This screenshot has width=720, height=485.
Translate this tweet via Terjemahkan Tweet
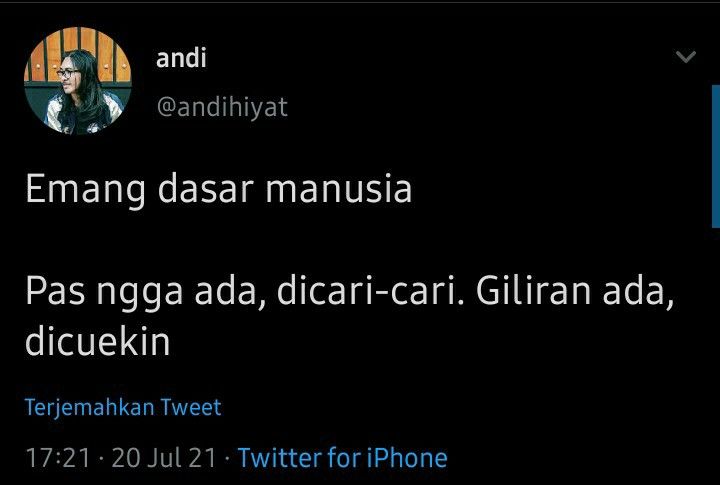click(123, 407)
